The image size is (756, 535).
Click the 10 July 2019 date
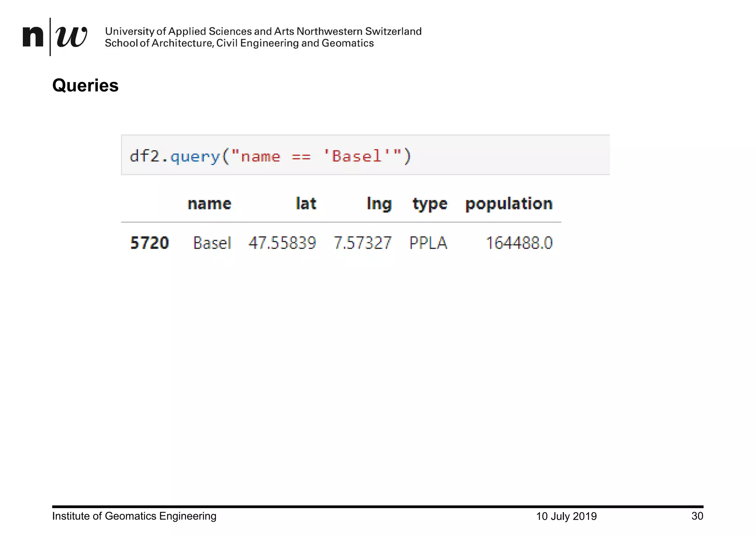coord(566,516)
